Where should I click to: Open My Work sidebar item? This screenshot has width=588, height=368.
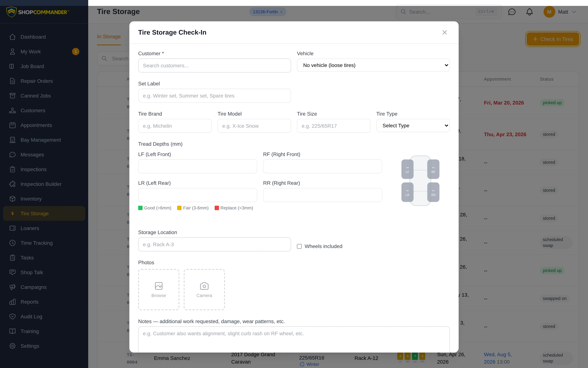[x=44, y=52]
